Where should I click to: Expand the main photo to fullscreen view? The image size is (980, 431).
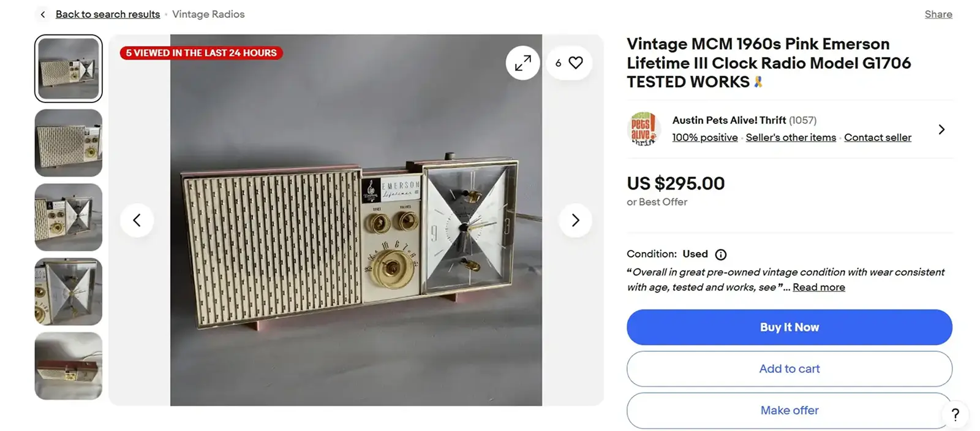coord(522,62)
